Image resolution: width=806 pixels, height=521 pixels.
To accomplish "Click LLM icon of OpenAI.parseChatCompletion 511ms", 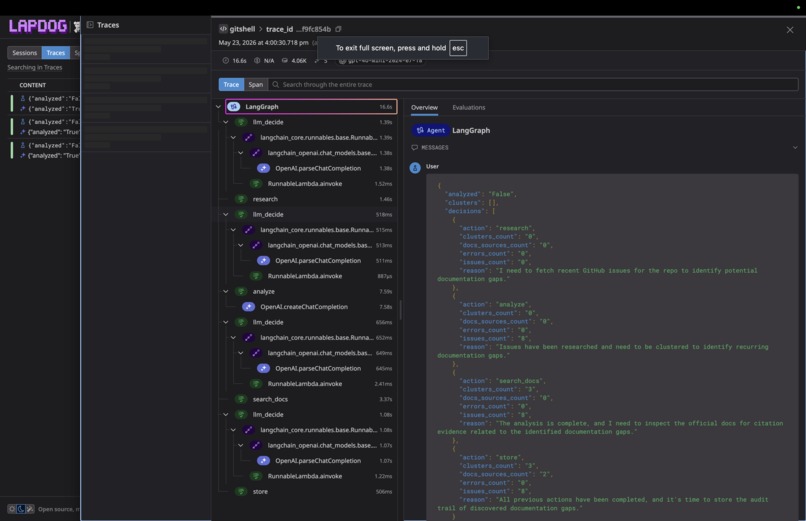I will pyautogui.click(x=264, y=260).
